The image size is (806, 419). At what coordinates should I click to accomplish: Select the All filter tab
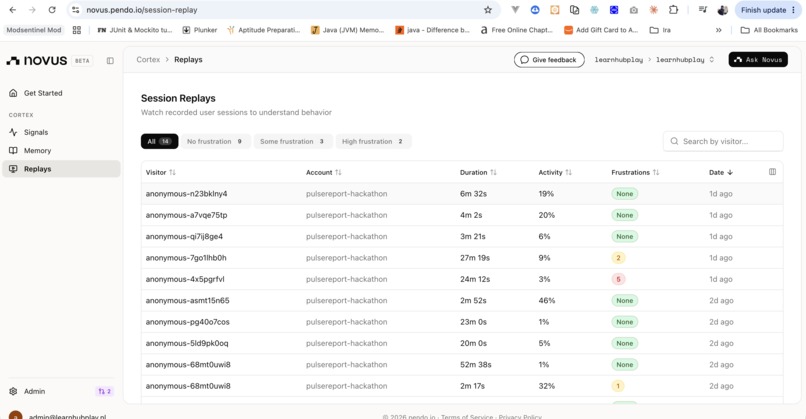click(x=159, y=141)
